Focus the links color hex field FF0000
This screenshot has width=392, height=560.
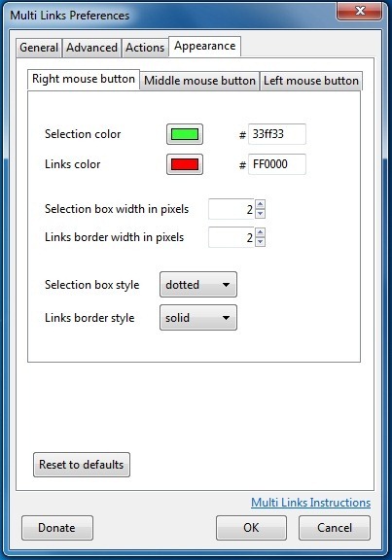point(277,164)
